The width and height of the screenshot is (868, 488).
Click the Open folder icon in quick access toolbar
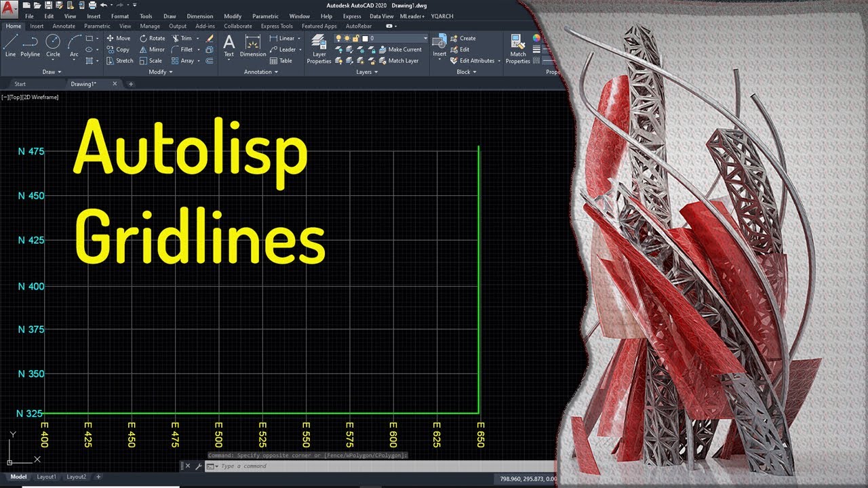[37, 5]
